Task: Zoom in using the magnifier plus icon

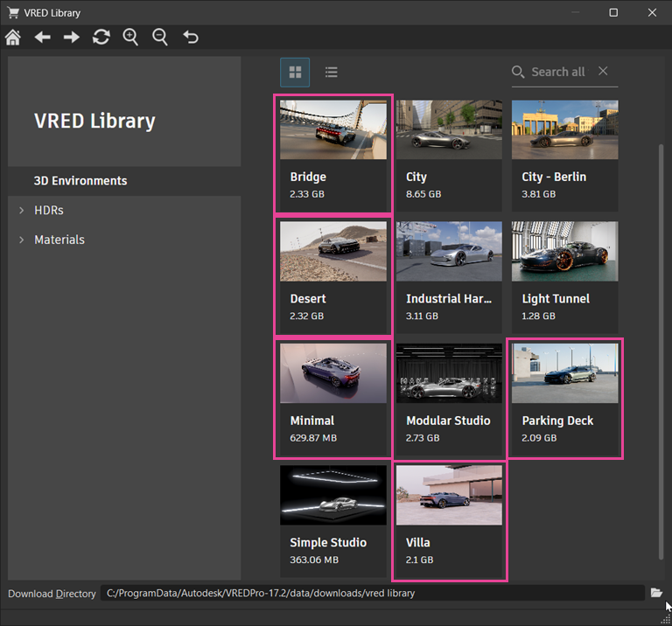Action: pyautogui.click(x=130, y=38)
